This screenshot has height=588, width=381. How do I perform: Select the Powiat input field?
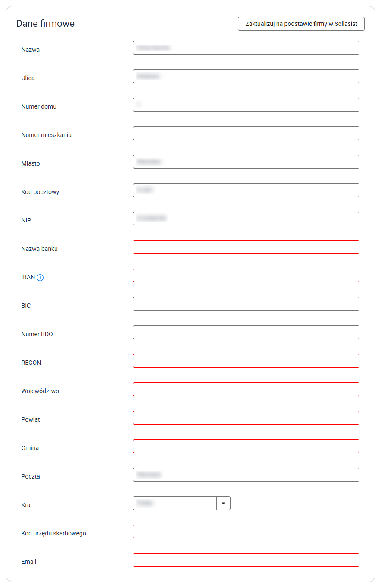click(246, 418)
